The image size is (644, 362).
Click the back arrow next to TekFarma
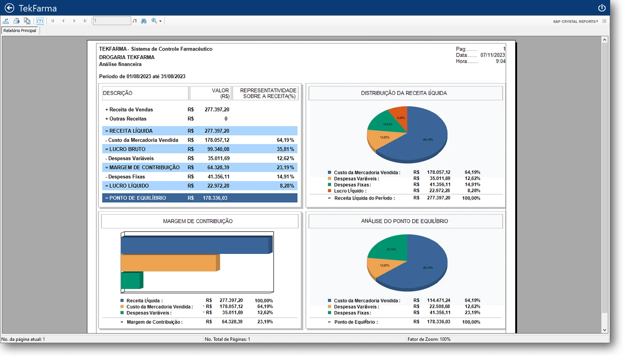[x=9, y=8]
